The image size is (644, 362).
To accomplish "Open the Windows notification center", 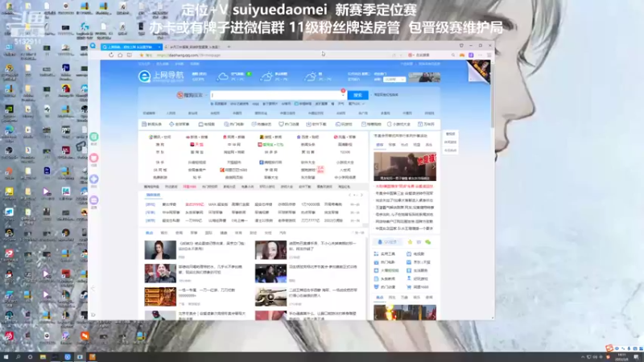I will tap(636, 357).
